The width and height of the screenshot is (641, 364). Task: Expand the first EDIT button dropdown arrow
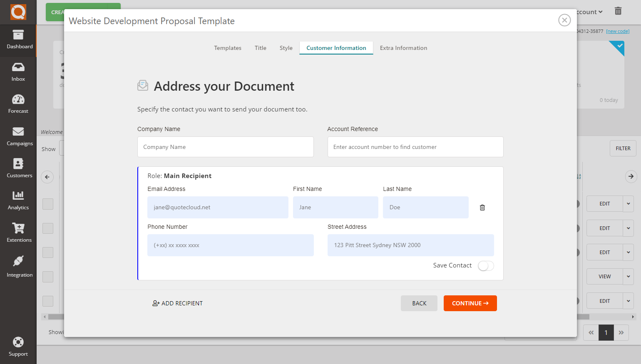[629, 204]
